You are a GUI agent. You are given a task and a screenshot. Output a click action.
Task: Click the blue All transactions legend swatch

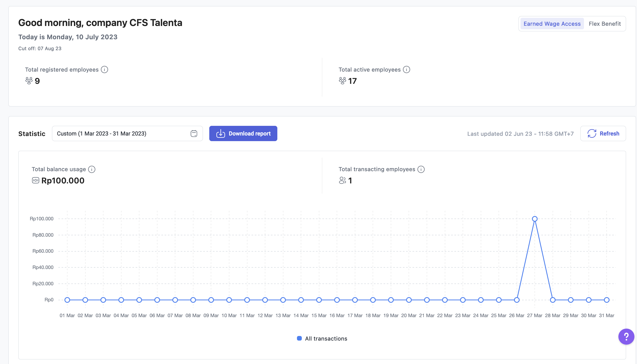(300, 338)
